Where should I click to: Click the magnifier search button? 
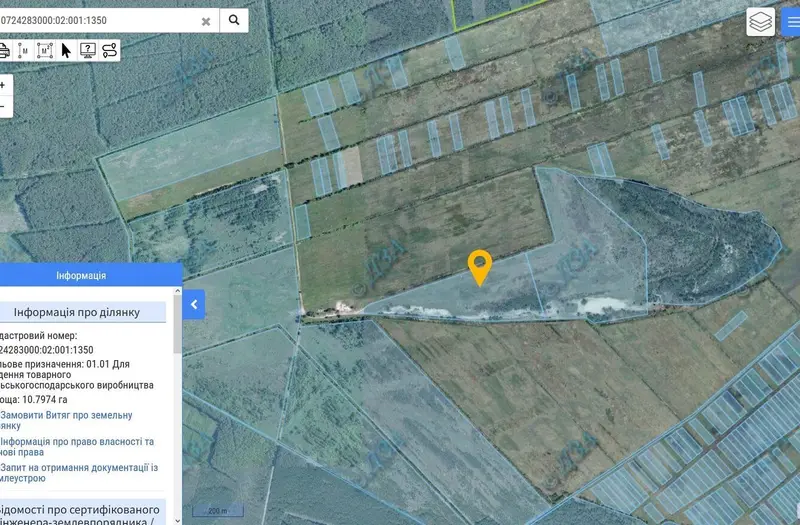tap(234, 20)
